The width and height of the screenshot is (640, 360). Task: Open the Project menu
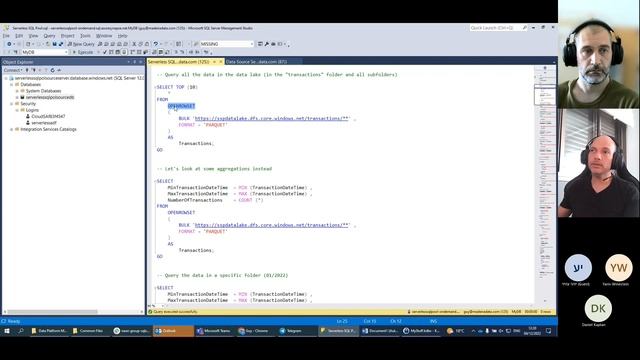(x=68, y=36)
